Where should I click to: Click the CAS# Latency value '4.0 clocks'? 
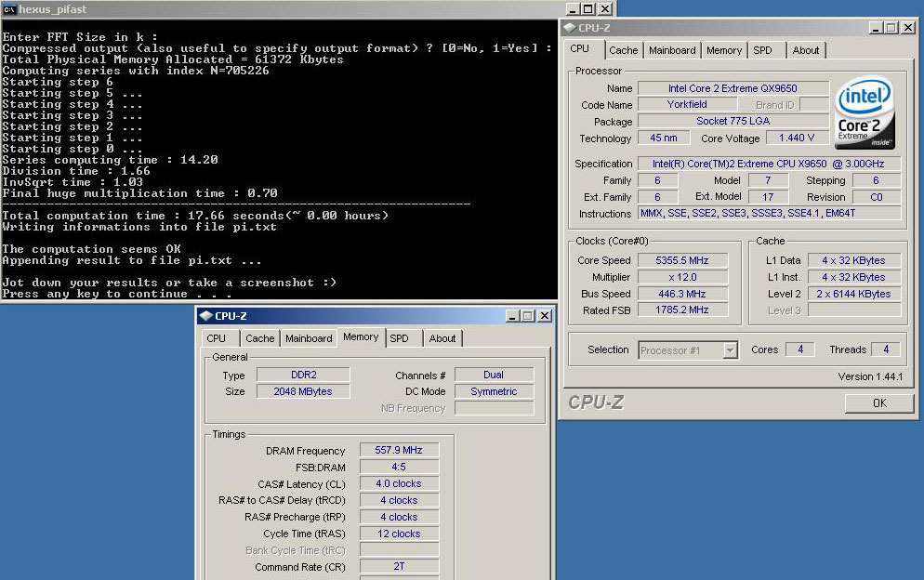tap(399, 484)
